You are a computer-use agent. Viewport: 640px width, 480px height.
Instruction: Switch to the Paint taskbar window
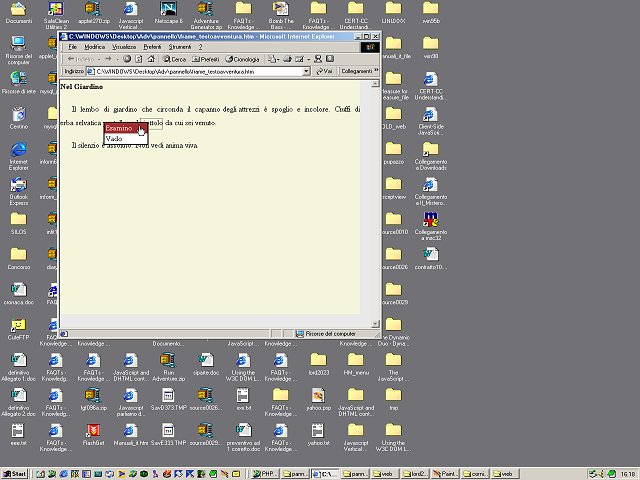pyautogui.click(x=445, y=474)
